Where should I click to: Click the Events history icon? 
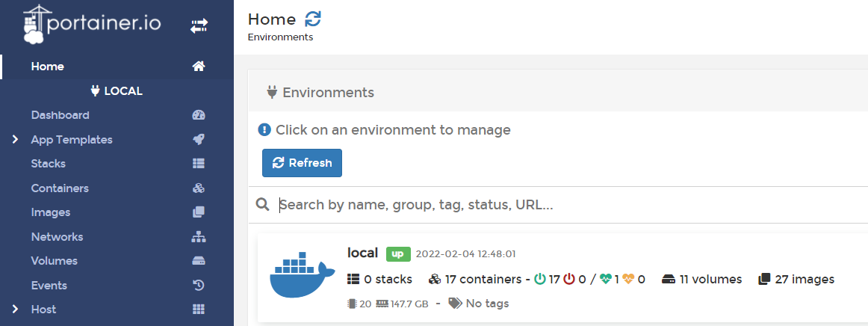[199, 286]
